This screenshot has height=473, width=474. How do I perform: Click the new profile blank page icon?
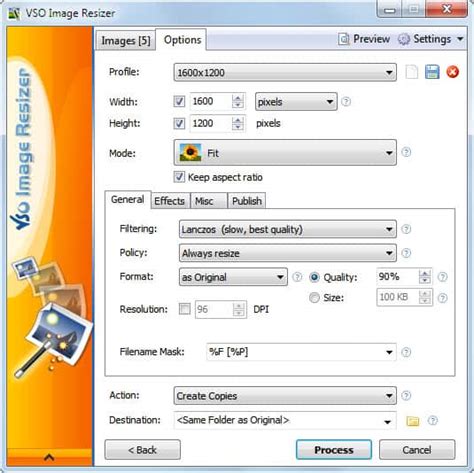[x=412, y=72]
